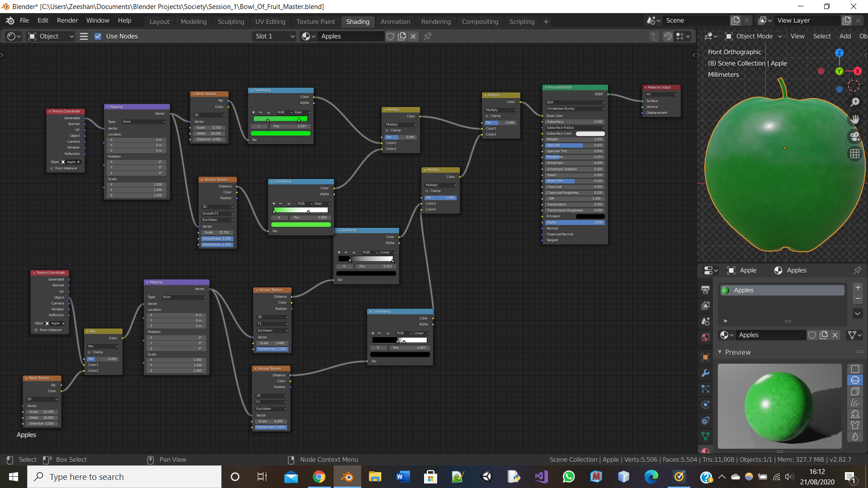Click the pin icon in node editor header

click(x=427, y=36)
